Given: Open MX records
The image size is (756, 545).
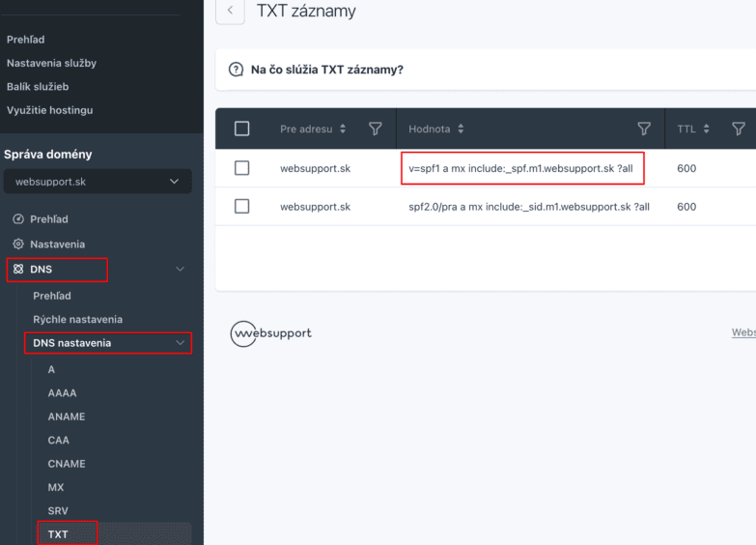Looking at the screenshot, I should tap(56, 488).
